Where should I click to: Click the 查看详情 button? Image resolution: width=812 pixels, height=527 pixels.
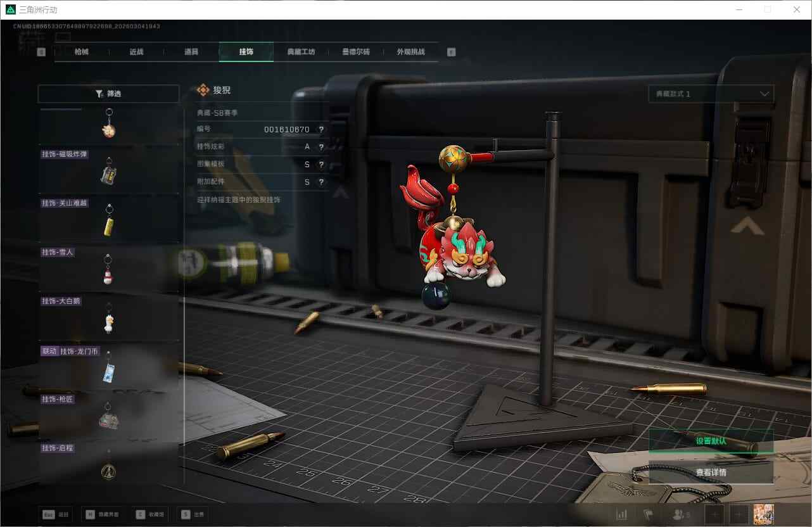pyautogui.click(x=711, y=473)
